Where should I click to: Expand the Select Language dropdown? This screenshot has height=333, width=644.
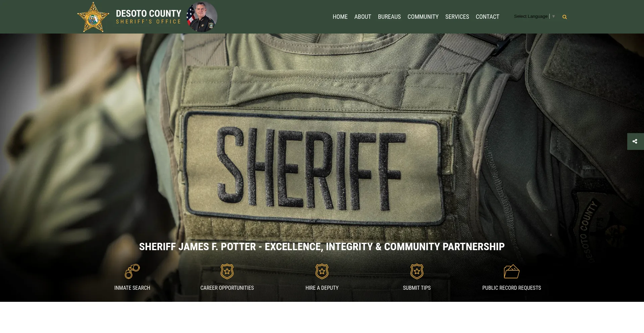[x=534, y=16]
